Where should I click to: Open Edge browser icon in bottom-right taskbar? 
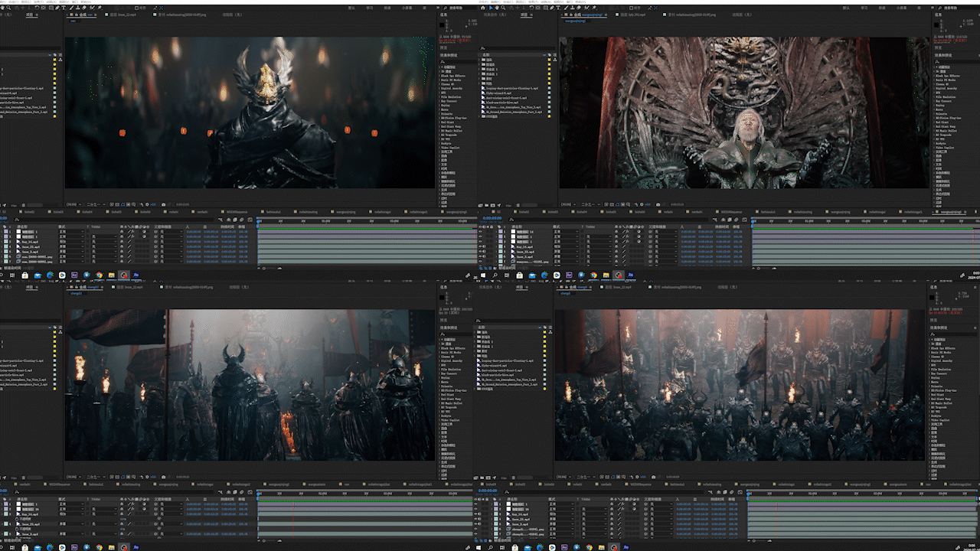tap(540, 547)
